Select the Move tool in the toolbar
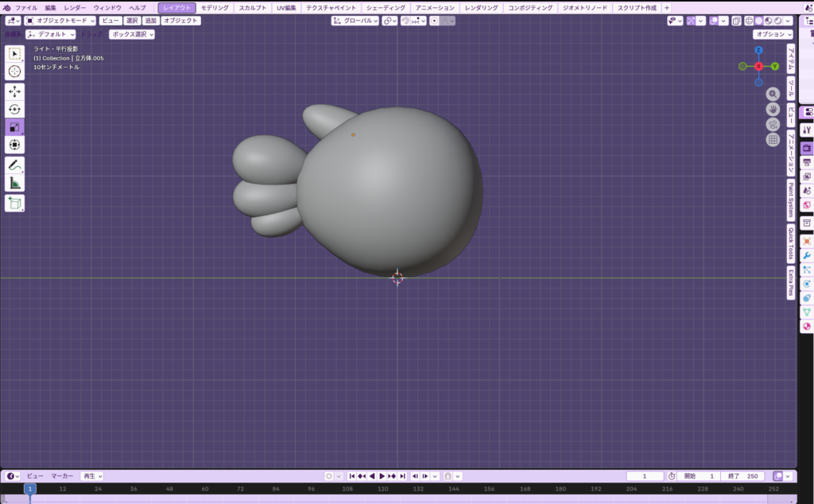Image resolution: width=814 pixels, height=504 pixels. (14, 91)
